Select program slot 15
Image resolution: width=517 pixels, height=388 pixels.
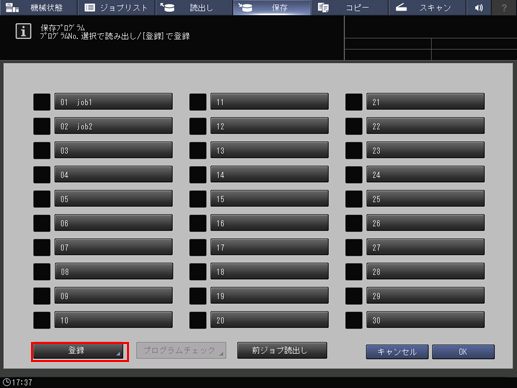(269, 199)
